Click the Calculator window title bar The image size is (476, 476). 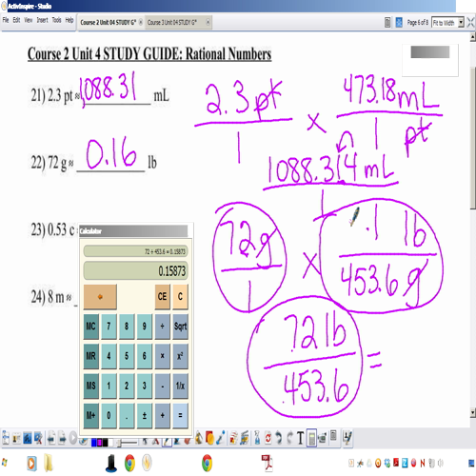133,230
